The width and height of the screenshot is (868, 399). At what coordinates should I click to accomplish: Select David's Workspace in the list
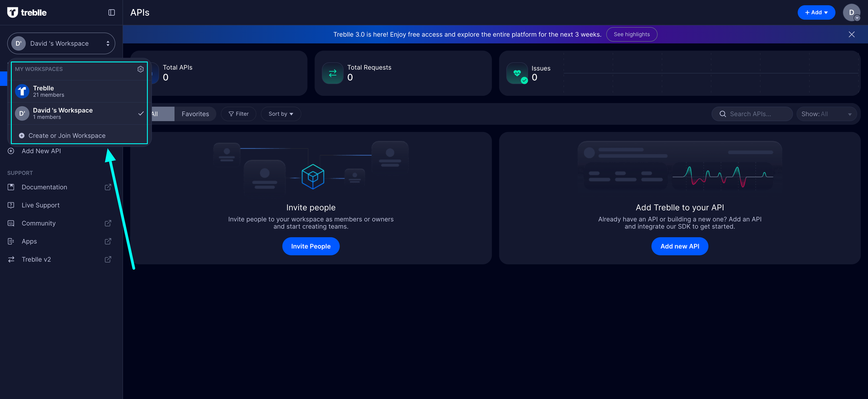pyautogui.click(x=79, y=114)
